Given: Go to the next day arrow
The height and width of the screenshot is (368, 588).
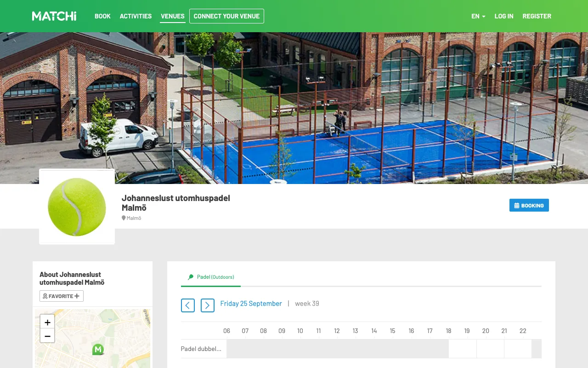Looking at the screenshot, I should tap(208, 305).
